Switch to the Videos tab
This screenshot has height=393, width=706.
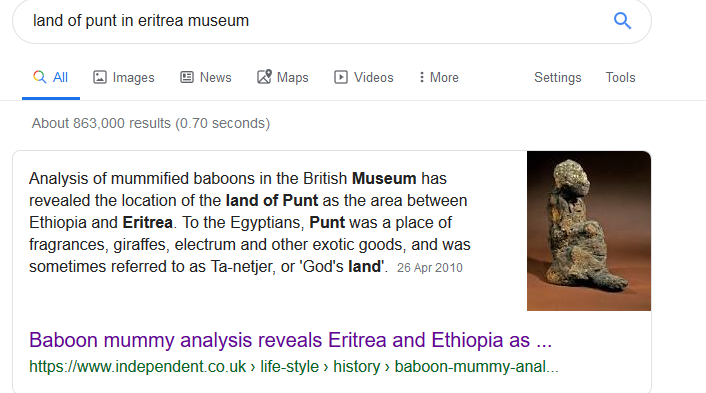(x=374, y=77)
